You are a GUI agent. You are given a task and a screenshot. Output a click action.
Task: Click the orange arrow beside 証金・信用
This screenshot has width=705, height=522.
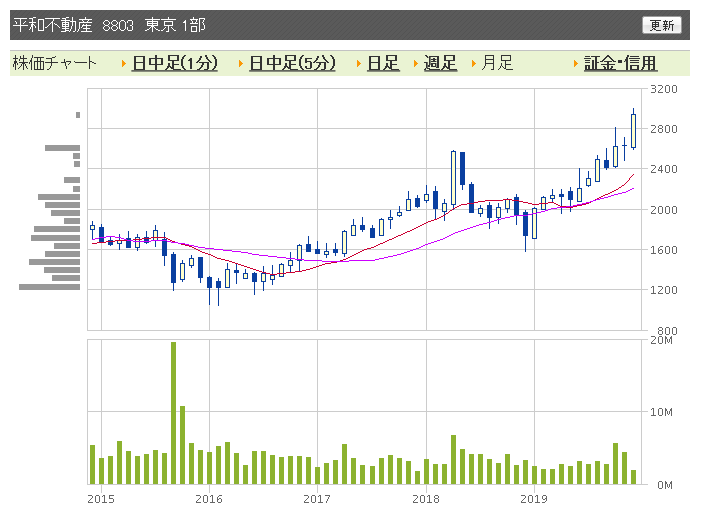pyautogui.click(x=576, y=64)
